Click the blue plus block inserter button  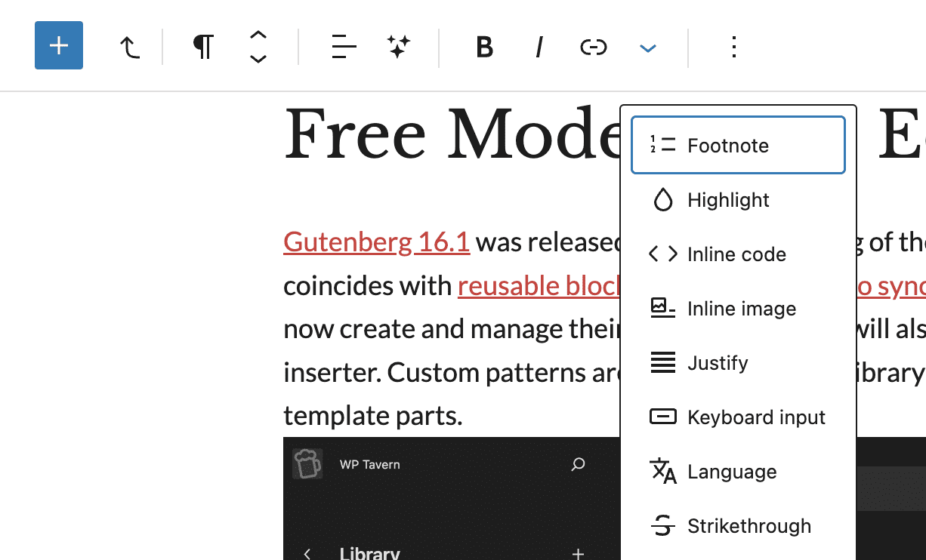tap(59, 45)
